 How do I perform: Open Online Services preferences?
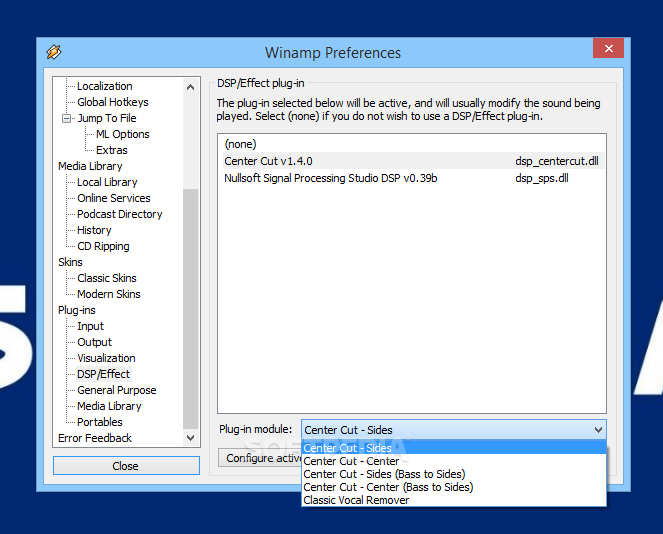(x=113, y=198)
